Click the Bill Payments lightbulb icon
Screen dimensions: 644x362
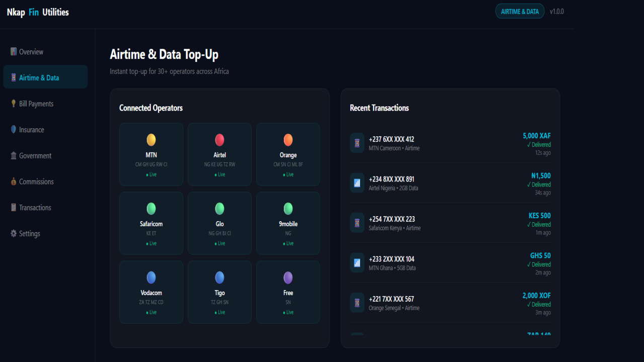point(14,104)
